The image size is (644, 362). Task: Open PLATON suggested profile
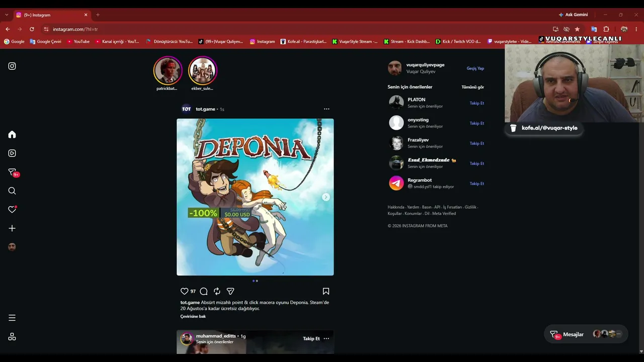[417, 100]
